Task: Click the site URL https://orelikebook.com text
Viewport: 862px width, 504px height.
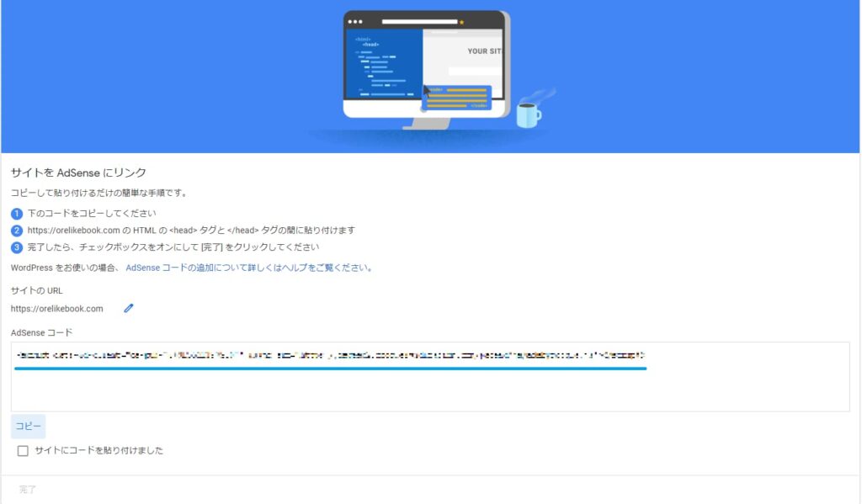Action: pyautogui.click(x=57, y=308)
